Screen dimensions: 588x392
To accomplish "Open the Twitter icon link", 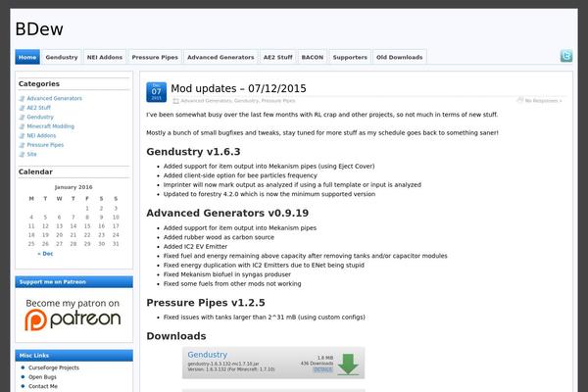I will pos(565,56).
